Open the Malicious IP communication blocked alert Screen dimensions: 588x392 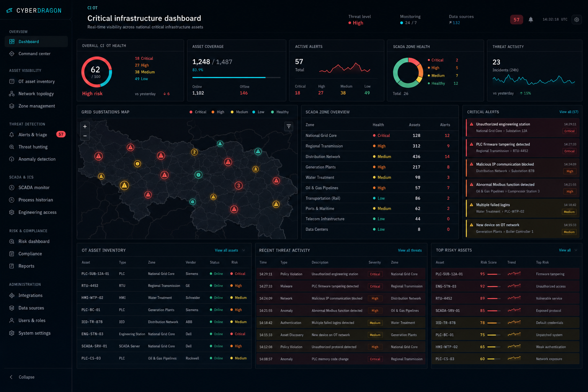(523, 168)
